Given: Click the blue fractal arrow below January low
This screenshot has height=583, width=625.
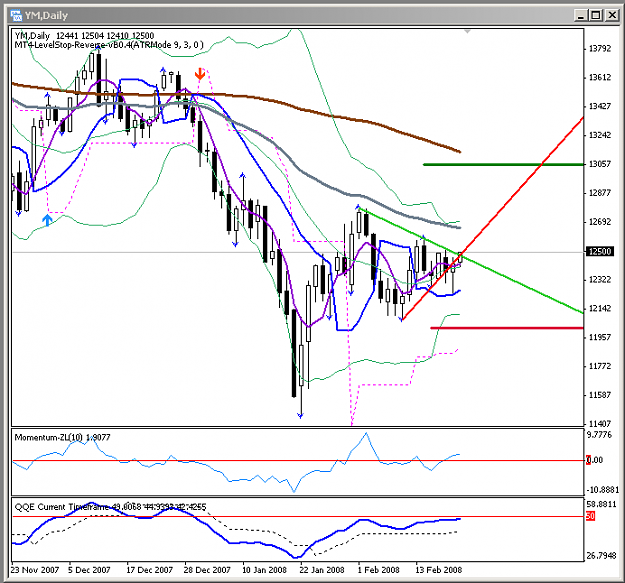Looking at the screenshot, I should [300, 416].
